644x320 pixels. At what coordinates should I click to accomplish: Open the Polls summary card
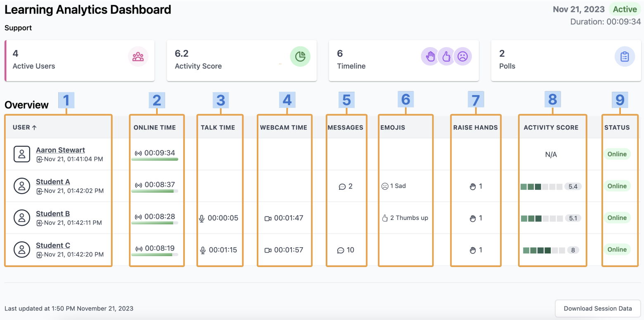pos(566,60)
